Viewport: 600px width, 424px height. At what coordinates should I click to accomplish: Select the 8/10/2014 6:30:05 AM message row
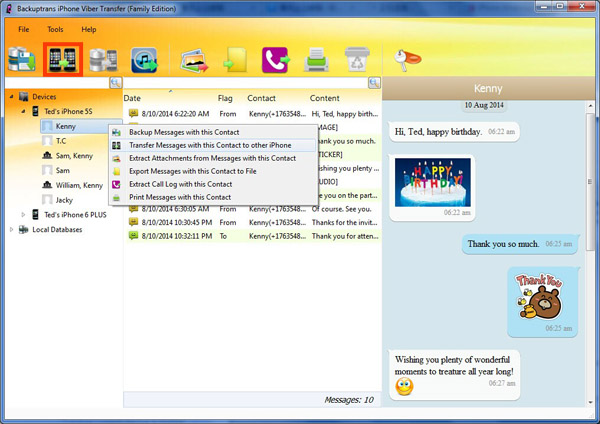(x=253, y=209)
